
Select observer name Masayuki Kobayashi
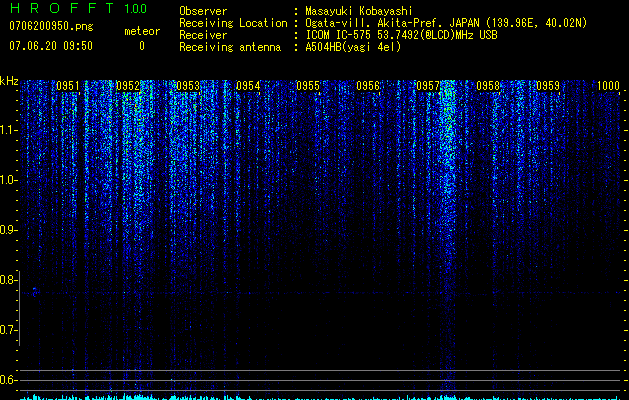[x=359, y=11]
